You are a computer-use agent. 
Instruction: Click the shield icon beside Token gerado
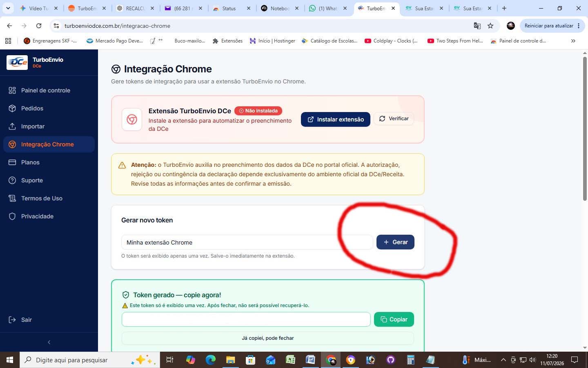click(126, 295)
